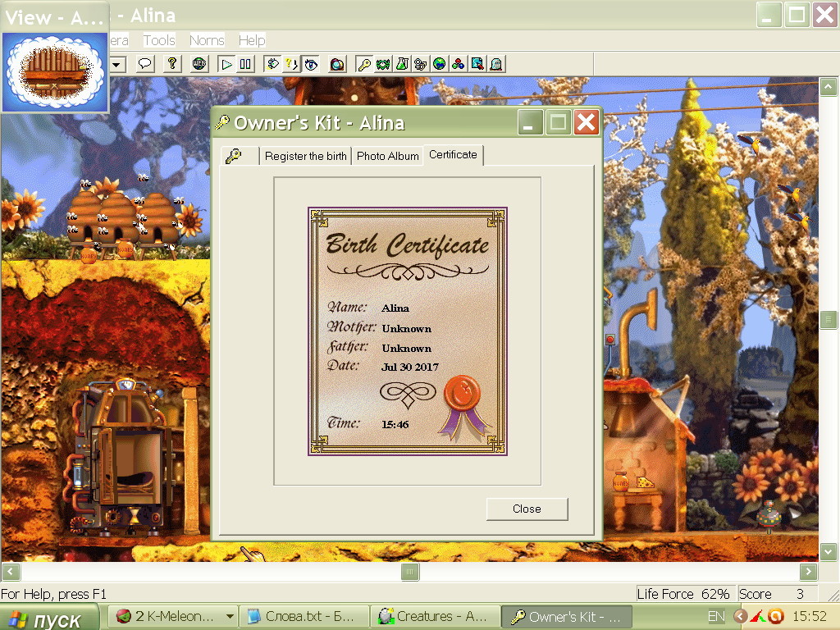The width and height of the screenshot is (840, 630).
Task: Open the Tools menu
Action: 159,40
